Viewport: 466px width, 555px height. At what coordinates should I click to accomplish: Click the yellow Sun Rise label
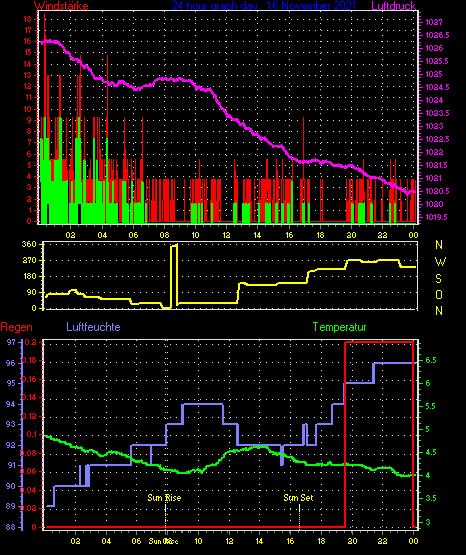click(x=164, y=498)
